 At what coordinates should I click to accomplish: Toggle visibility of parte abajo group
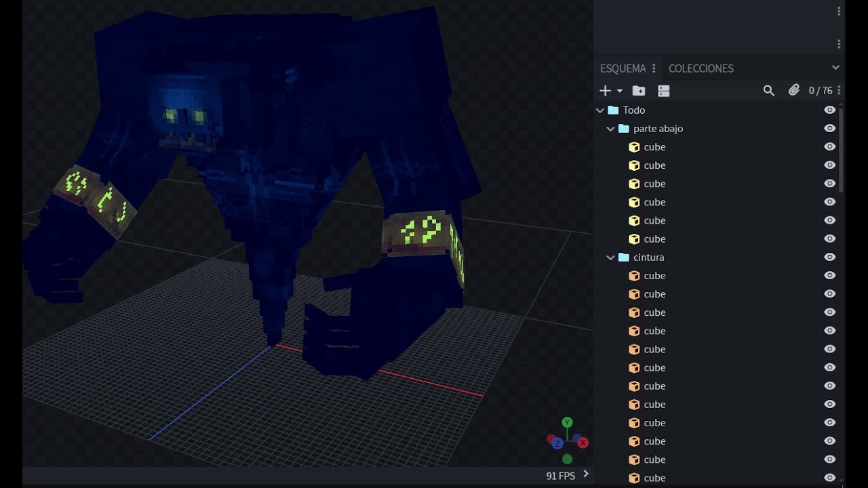pyautogui.click(x=829, y=128)
